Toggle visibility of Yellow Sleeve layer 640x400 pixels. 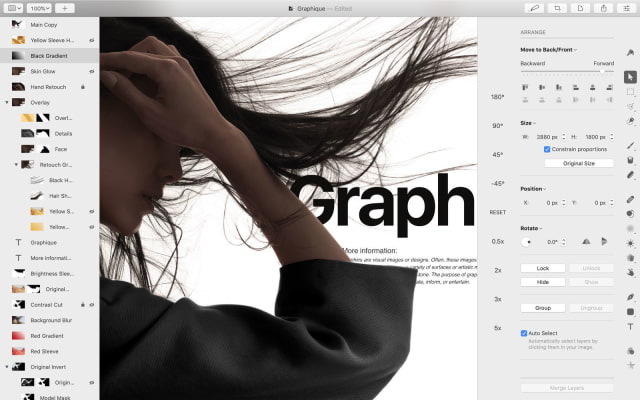(x=91, y=41)
